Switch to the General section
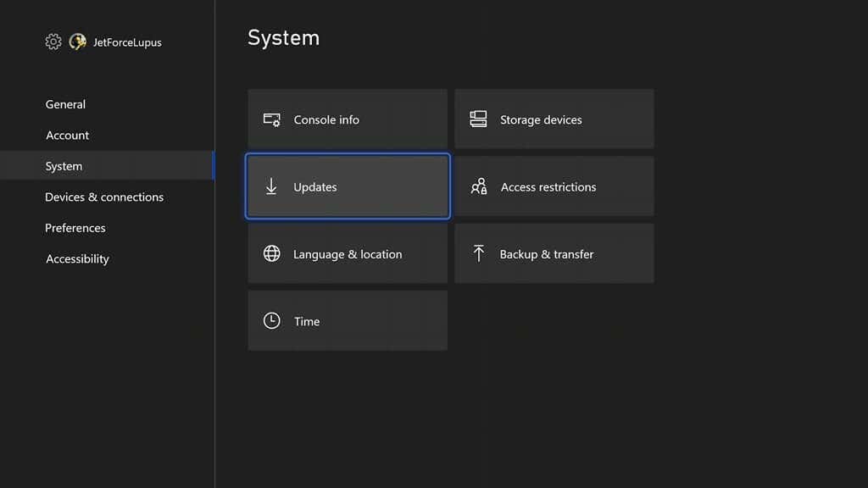This screenshot has width=868, height=488. click(65, 103)
